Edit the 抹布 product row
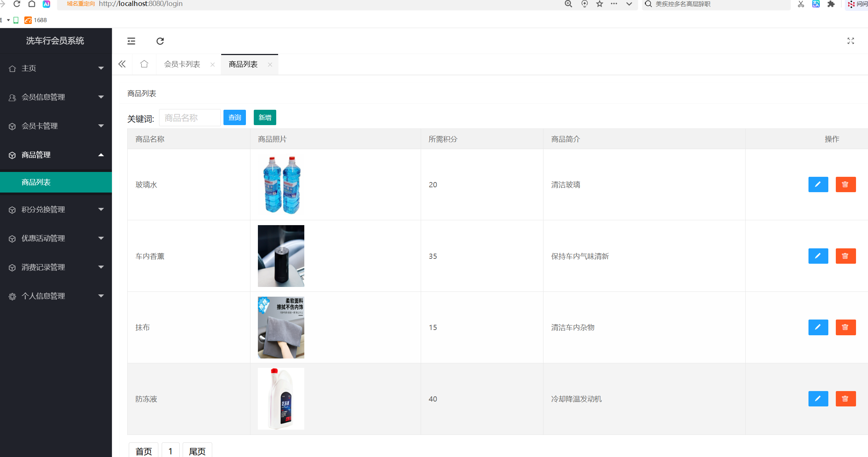The height and width of the screenshot is (457, 868). (x=818, y=327)
